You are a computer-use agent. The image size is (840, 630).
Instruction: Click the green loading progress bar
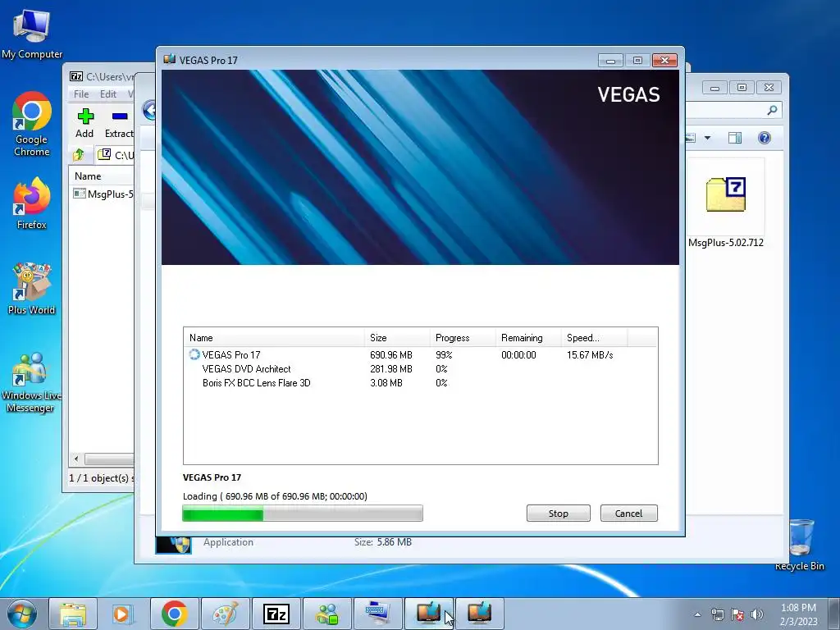pyautogui.click(x=303, y=514)
